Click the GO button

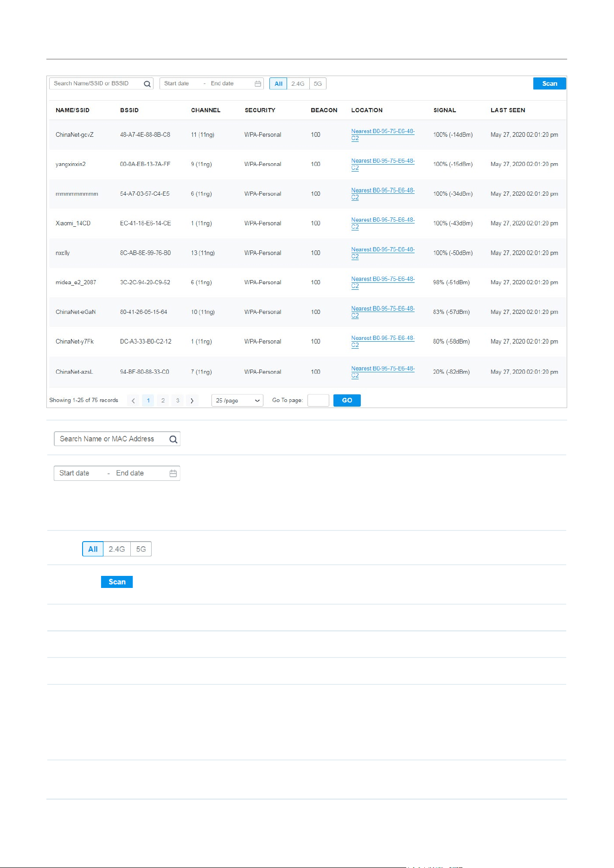coord(347,400)
